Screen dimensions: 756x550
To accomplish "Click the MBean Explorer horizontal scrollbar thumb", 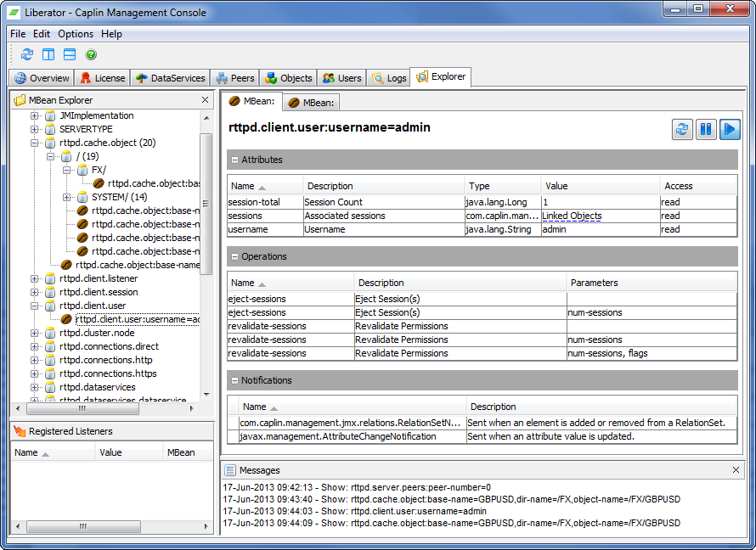I will pyautogui.click(x=82, y=408).
